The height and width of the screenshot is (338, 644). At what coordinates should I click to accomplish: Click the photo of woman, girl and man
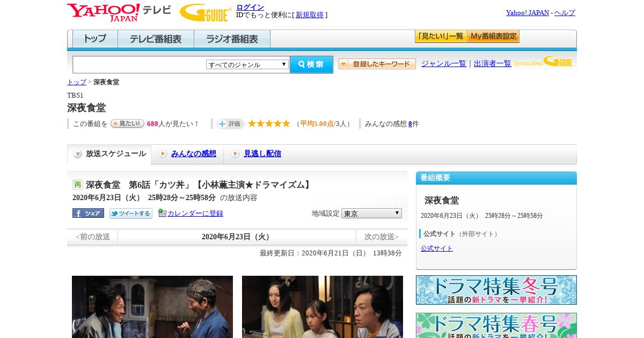pyautogui.click(x=323, y=307)
